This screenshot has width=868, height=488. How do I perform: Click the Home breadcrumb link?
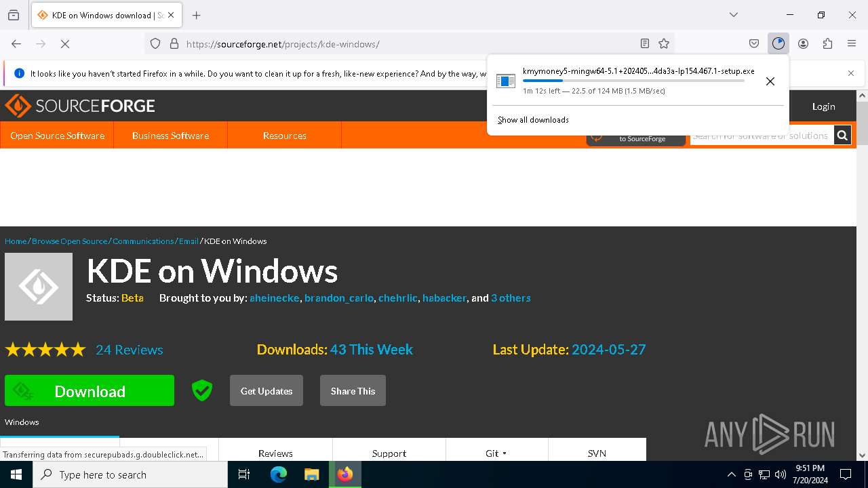[x=16, y=241]
